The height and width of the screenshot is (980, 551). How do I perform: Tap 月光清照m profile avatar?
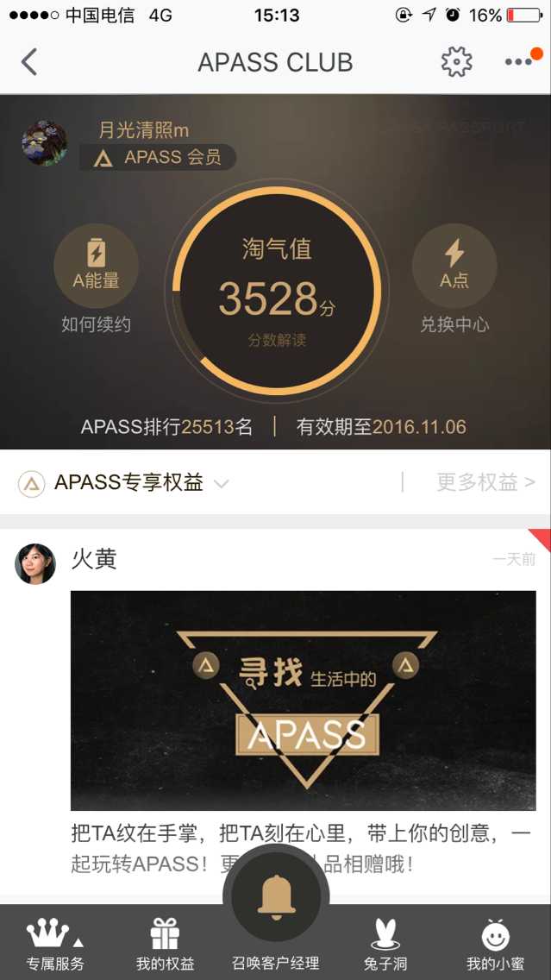point(44,143)
